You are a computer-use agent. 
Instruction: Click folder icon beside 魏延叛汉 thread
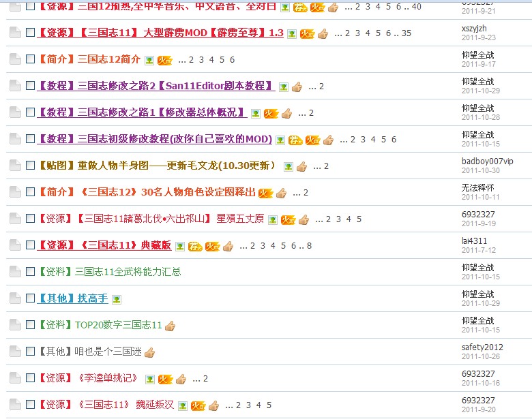pos(15,405)
